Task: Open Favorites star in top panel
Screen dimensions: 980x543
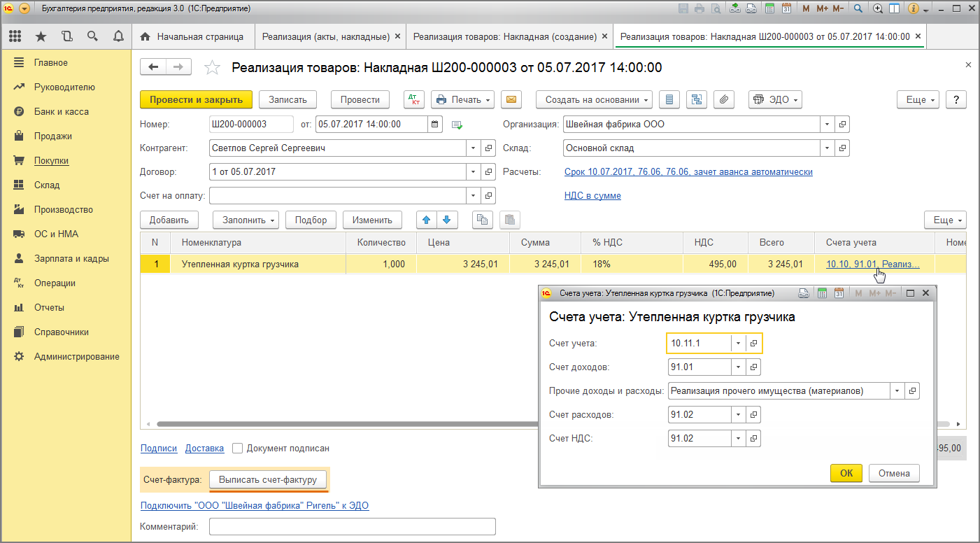Action: [x=41, y=36]
